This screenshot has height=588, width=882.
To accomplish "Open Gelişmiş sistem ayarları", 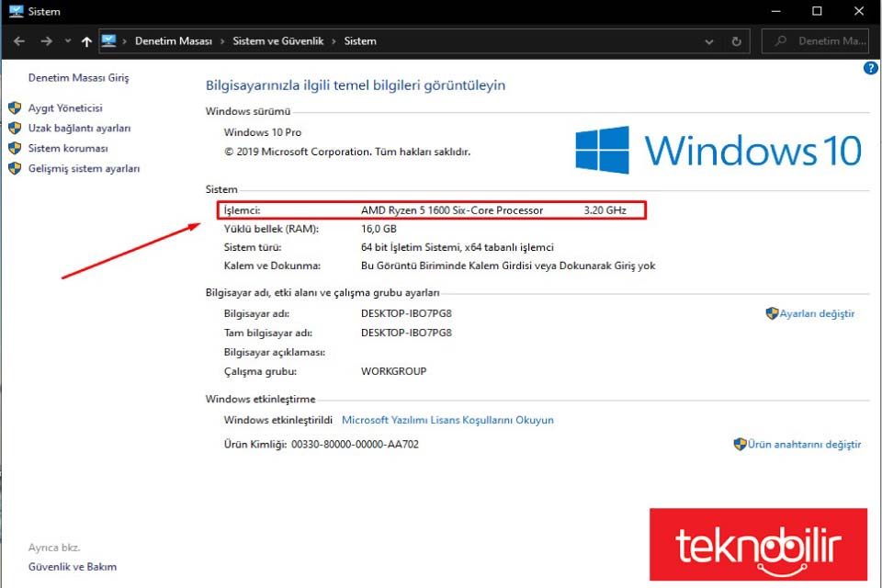I will coord(84,169).
